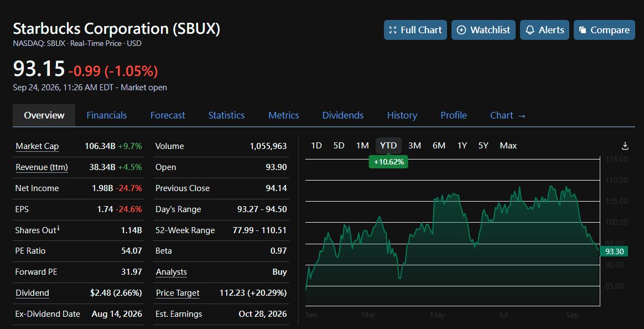Click the Net Income value 1.98B
Screen dimensions: 644x329
[102, 188]
